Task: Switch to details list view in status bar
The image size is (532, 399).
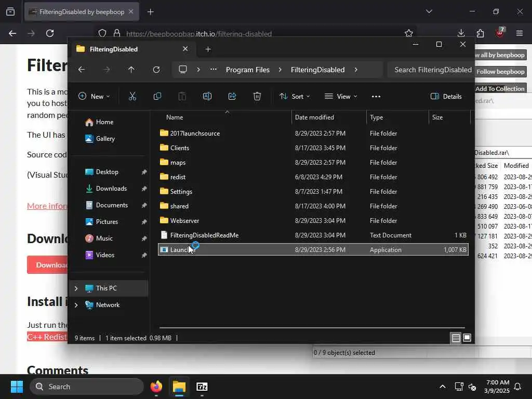Action: (x=456, y=338)
